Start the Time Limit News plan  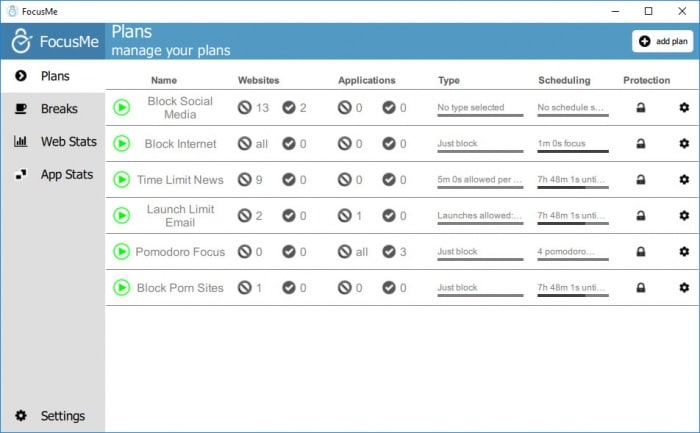click(x=121, y=179)
